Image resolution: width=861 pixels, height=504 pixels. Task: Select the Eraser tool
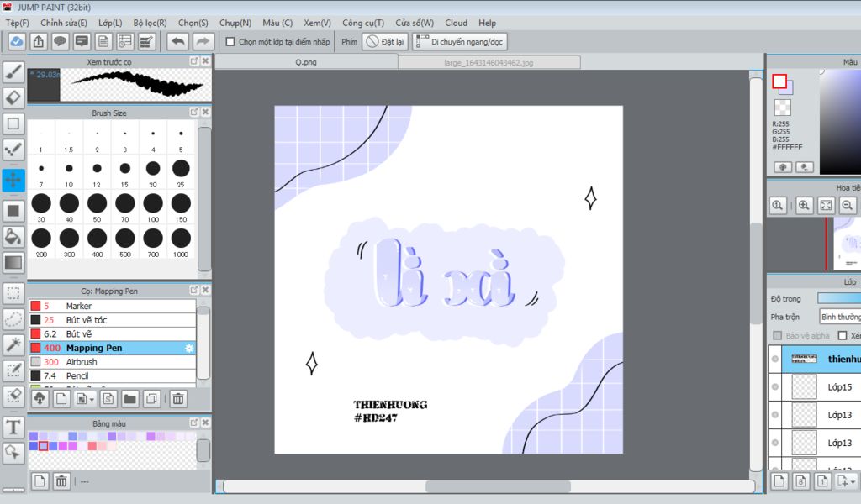point(13,97)
